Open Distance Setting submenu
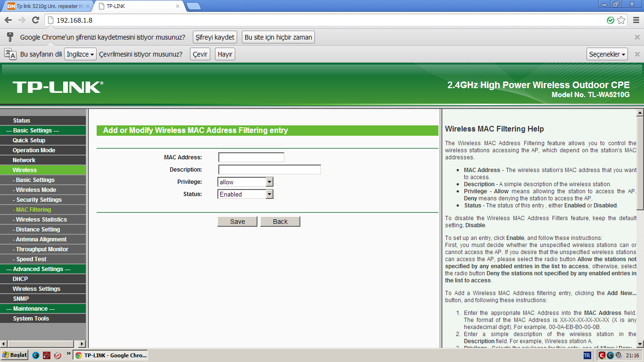The width and height of the screenshot is (644, 362). tap(43, 230)
